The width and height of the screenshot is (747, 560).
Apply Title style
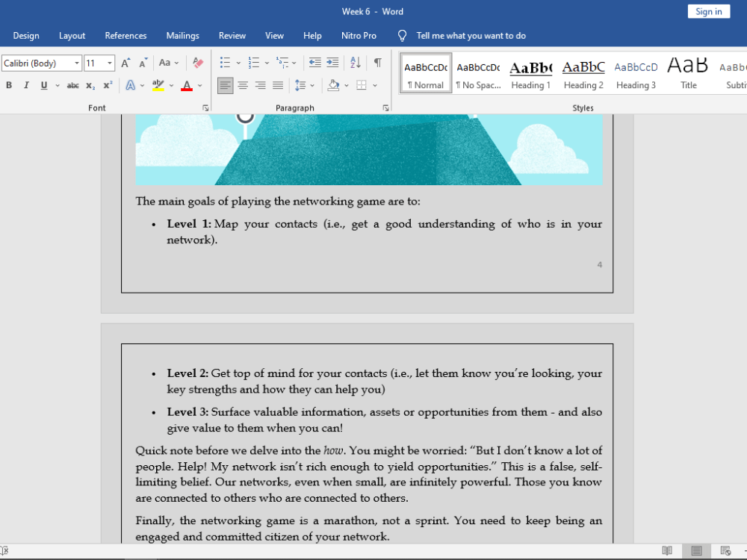689,73
